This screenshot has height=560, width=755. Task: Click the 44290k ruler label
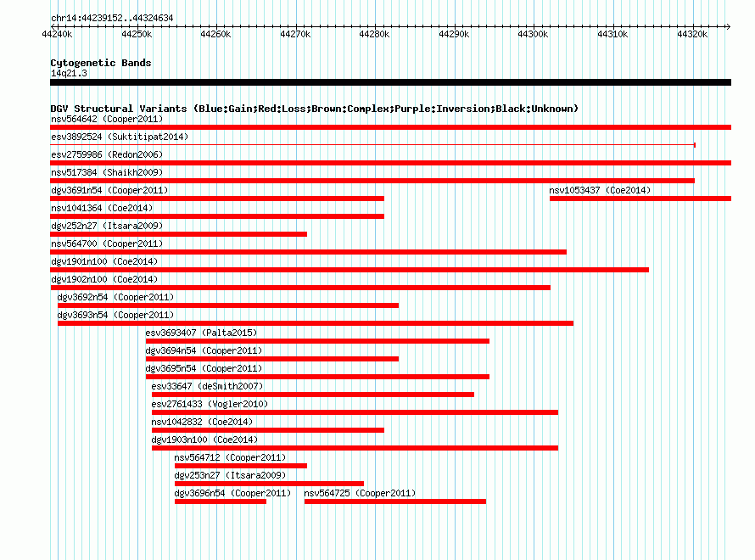(454, 34)
